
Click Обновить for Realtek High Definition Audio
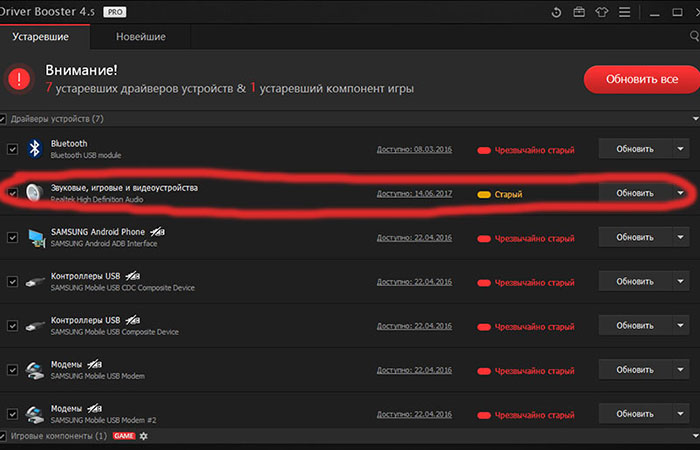tap(635, 193)
